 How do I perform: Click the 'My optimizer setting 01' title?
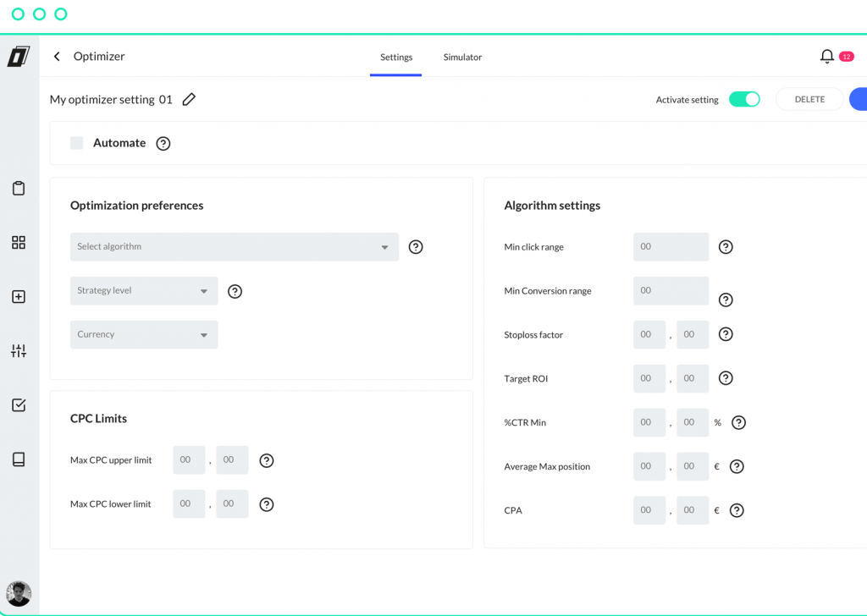coord(111,100)
